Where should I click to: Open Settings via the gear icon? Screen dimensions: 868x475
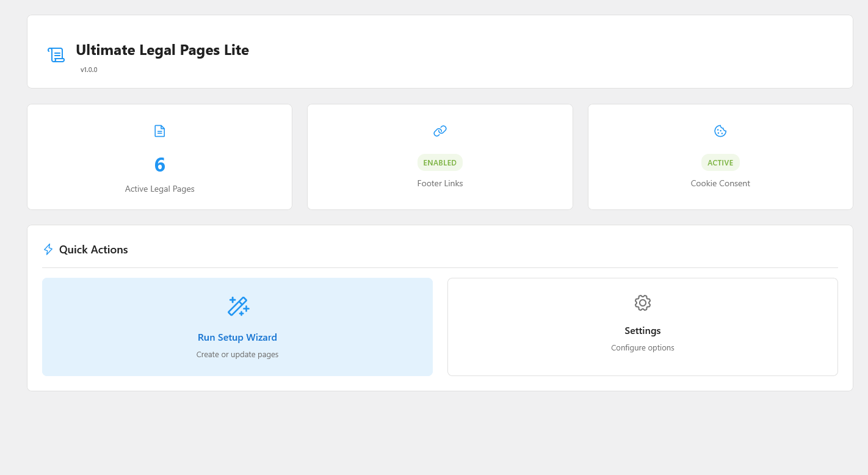point(642,302)
